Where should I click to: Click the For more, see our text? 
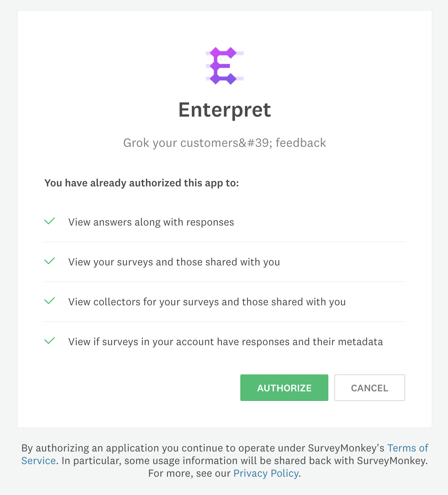click(189, 473)
